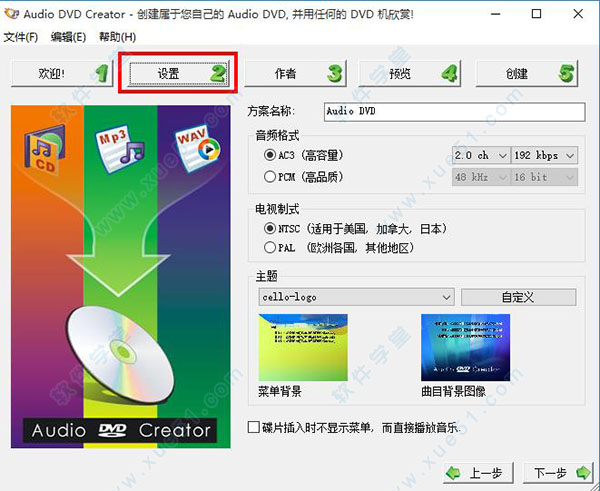This screenshot has height=491, width=600.
Task: Choose the PAL TV standard option
Action: pyautogui.click(x=270, y=247)
